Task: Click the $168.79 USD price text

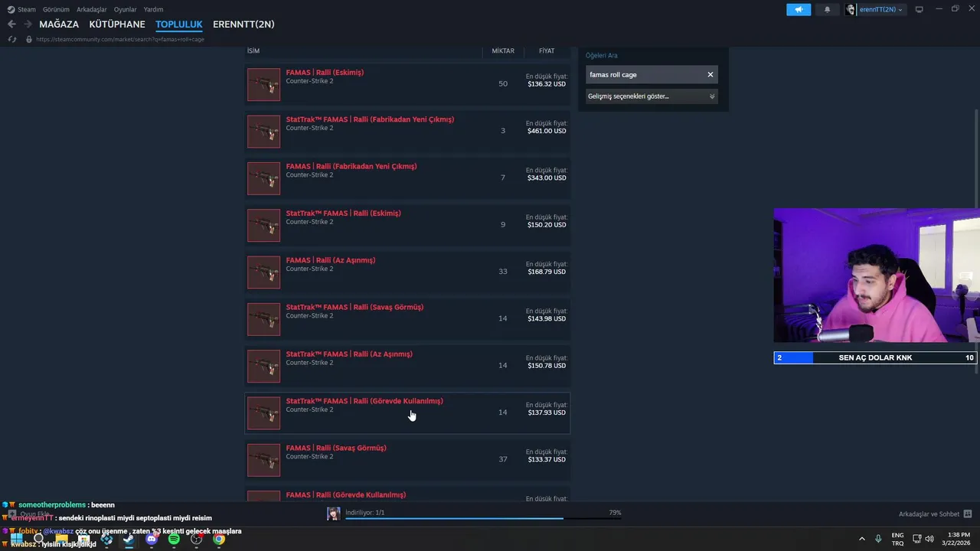Action: (x=547, y=272)
